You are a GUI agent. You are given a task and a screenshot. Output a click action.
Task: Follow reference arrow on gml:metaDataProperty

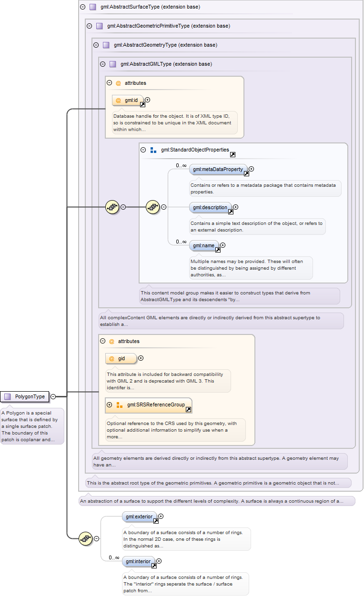[246, 173]
